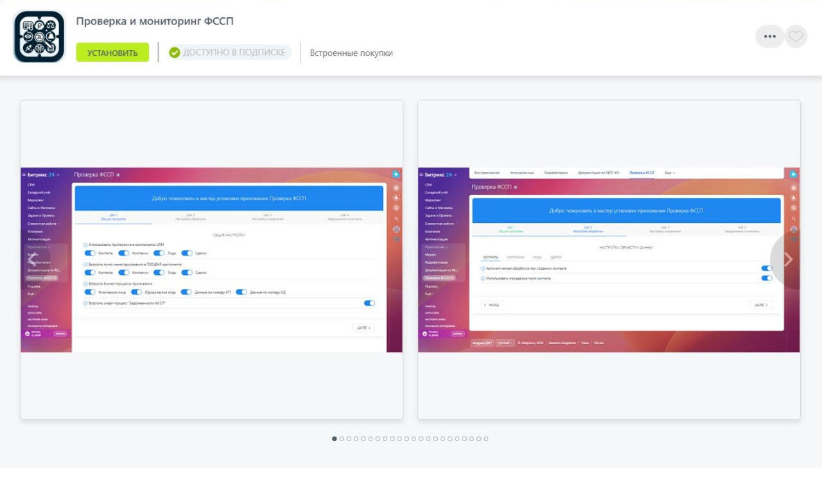This screenshot has width=822, height=504.
Task: Switch to the Компании tab in data processing settings
Action: (x=515, y=257)
